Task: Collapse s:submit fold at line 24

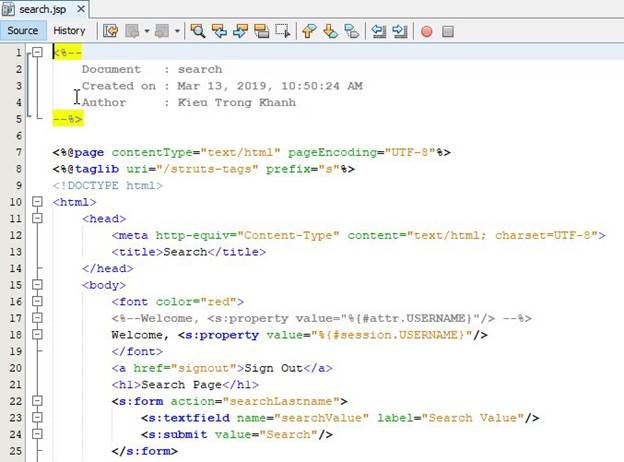Action: (37, 434)
